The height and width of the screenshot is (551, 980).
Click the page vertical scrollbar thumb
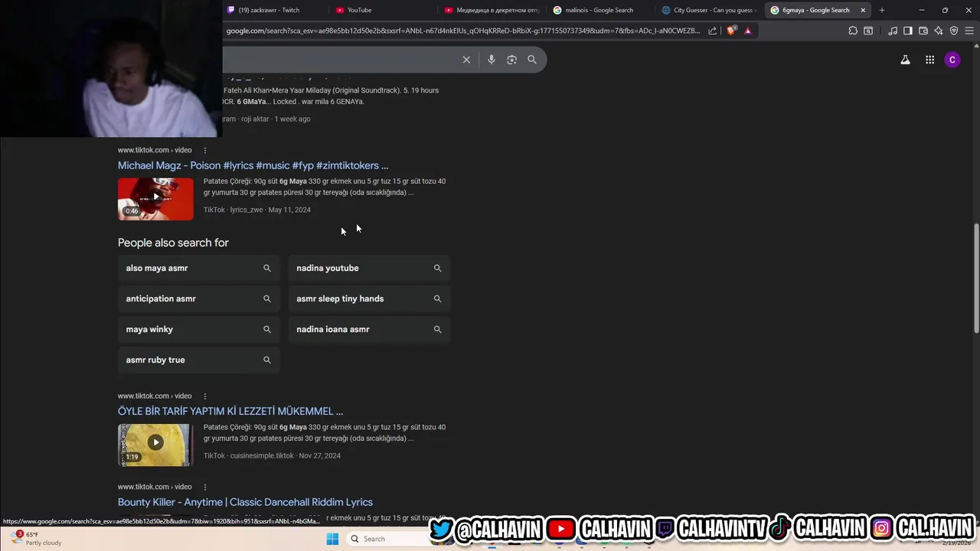(976, 278)
